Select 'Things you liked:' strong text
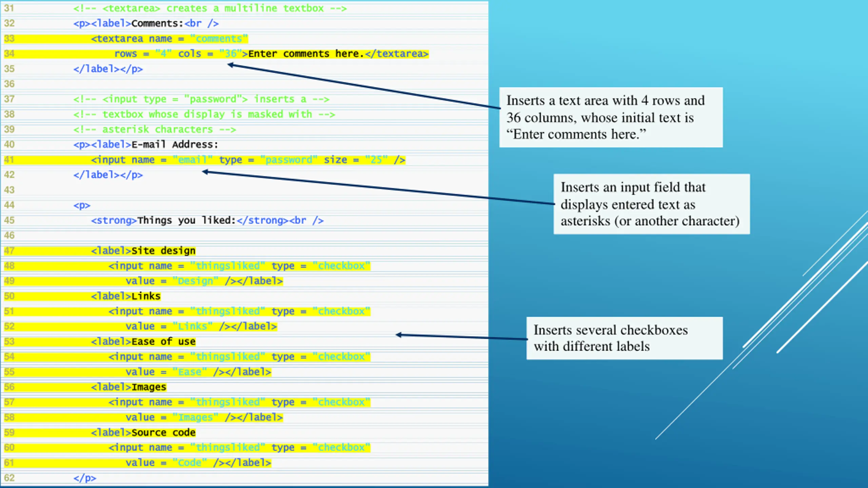 186,220
